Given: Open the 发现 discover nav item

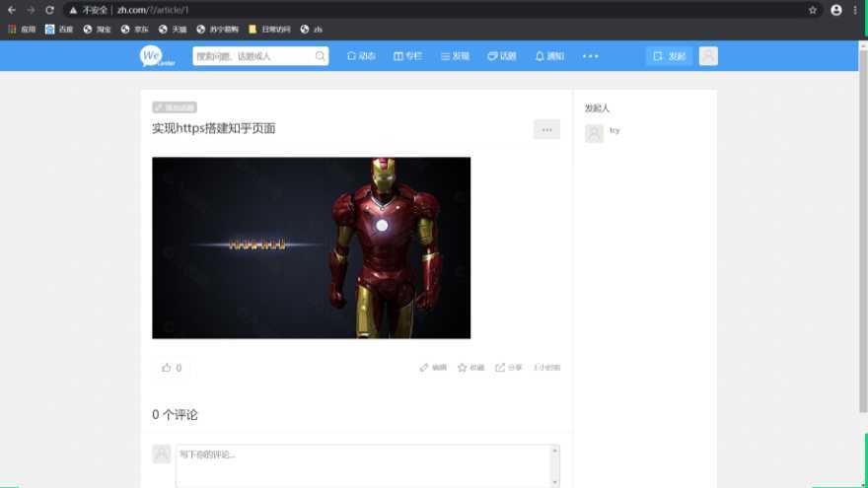Looking at the screenshot, I should [x=455, y=56].
